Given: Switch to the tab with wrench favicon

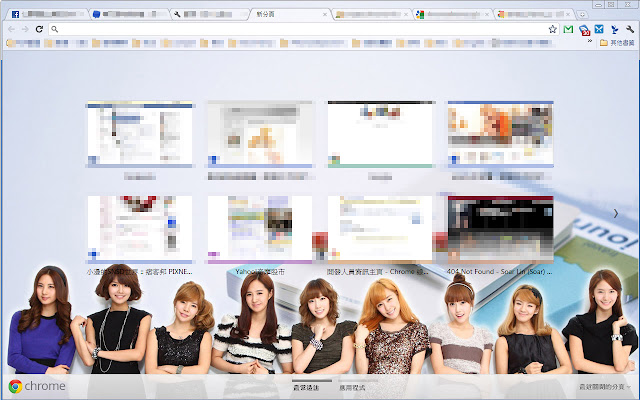Looking at the screenshot, I should (209, 14).
